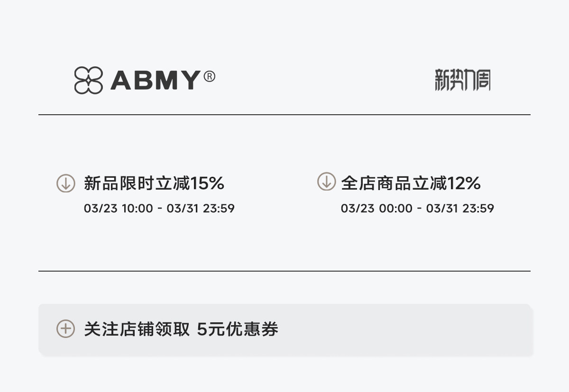This screenshot has width=569, height=392.
Task: Click the start time 03/23 00:00
Action: (x=376, y=209)
